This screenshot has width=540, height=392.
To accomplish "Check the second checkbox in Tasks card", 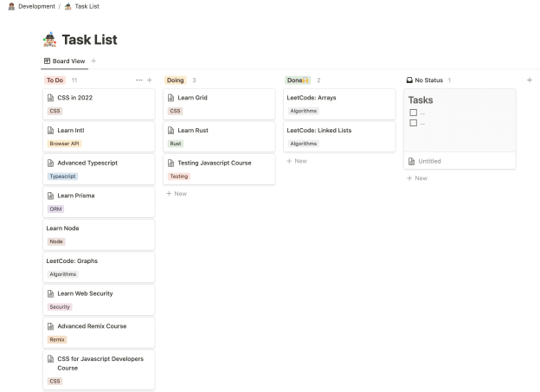I will click(x=414, y=123).
